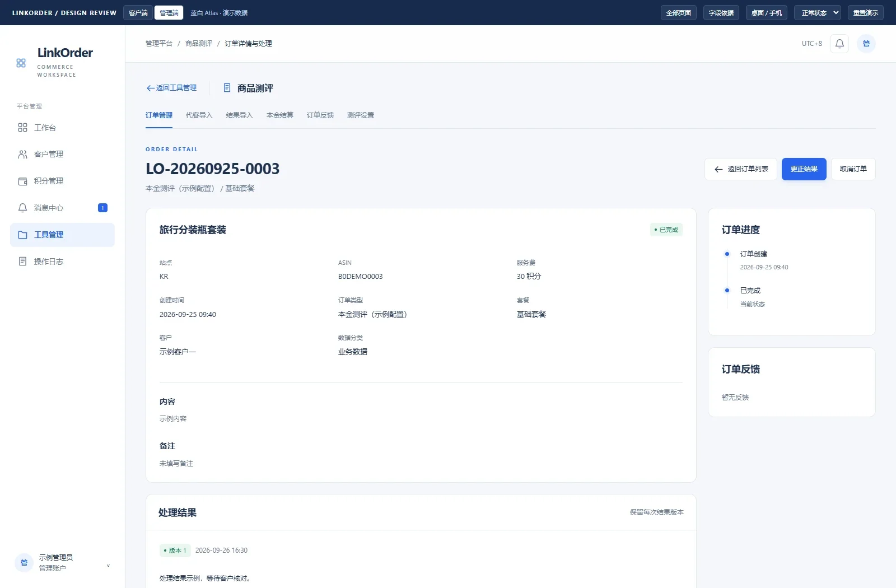This screenshot has height=588, width=896.
Task: Open the admin avatar in the header
Action: (866, 44)
